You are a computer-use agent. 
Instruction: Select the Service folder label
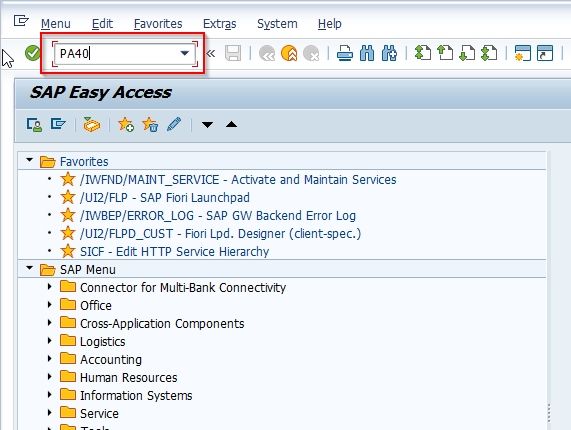click(99, 414)
